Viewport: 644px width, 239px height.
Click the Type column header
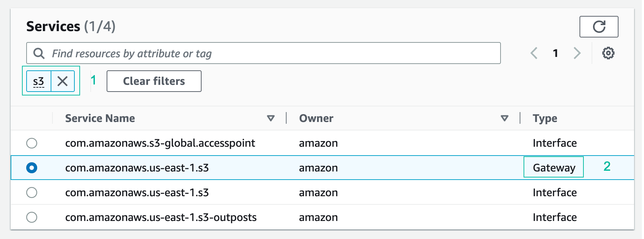point(545,118)
